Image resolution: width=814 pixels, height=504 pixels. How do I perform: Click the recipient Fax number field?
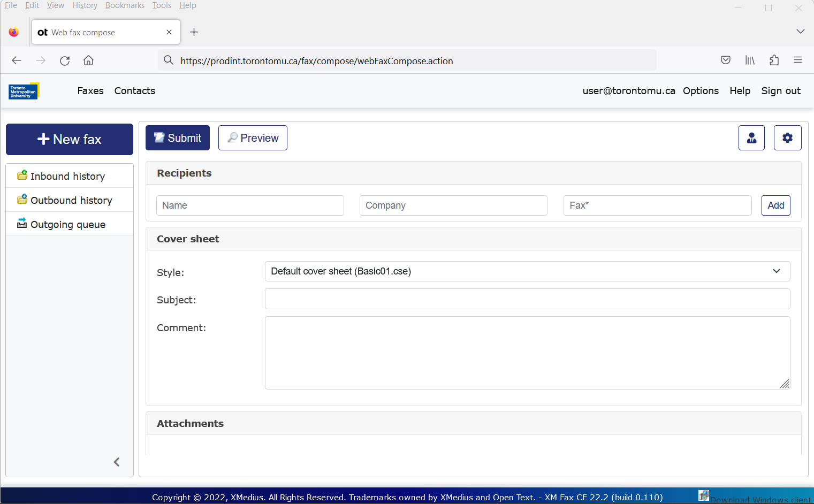point(657,205)
